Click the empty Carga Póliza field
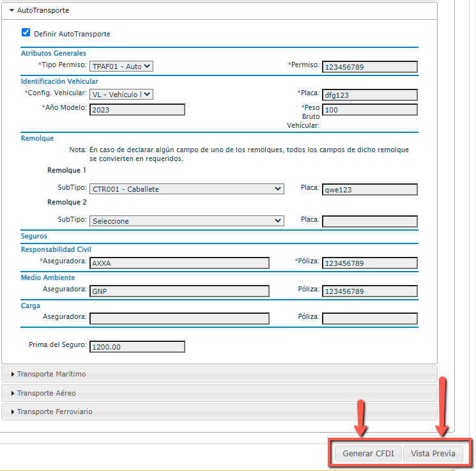 point(370,318)
